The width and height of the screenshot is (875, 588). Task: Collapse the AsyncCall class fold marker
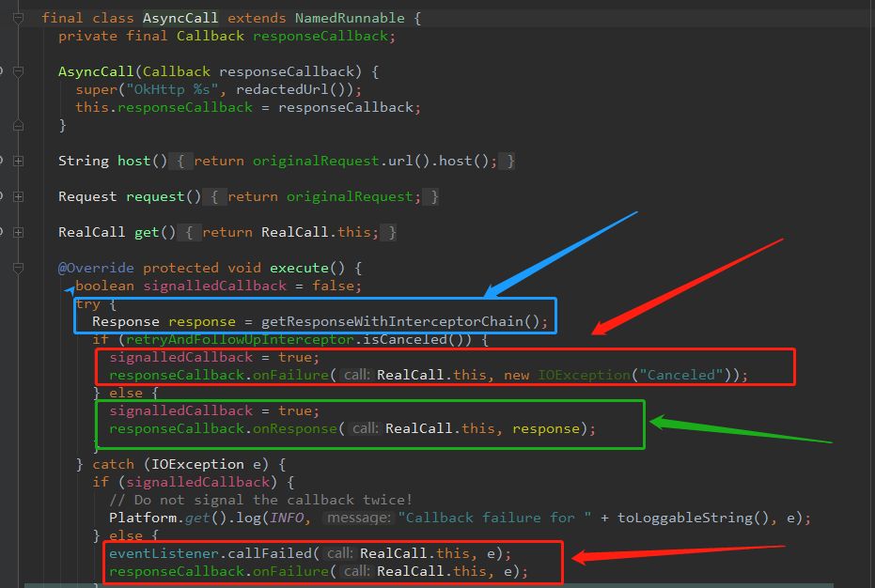[x=19, y=19]
